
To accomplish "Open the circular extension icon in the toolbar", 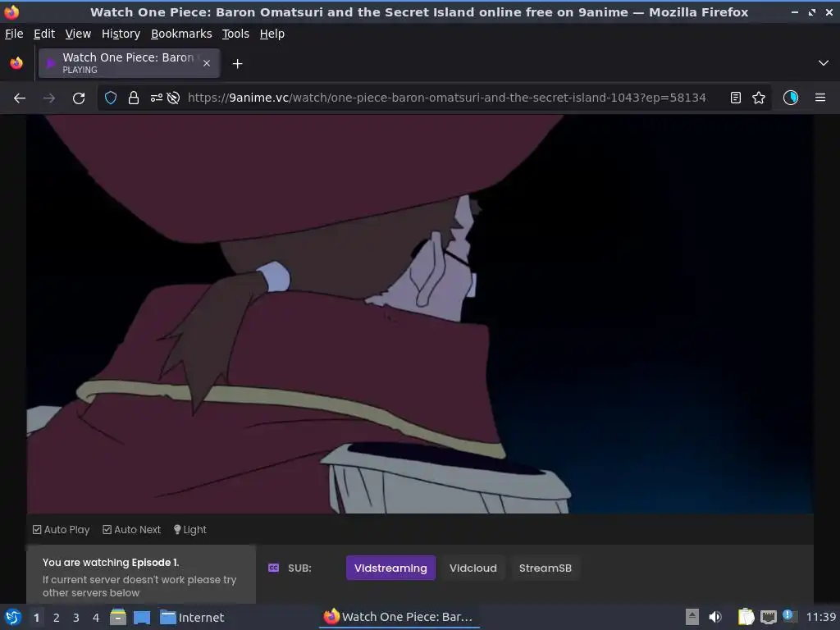I will pos(791,98).
